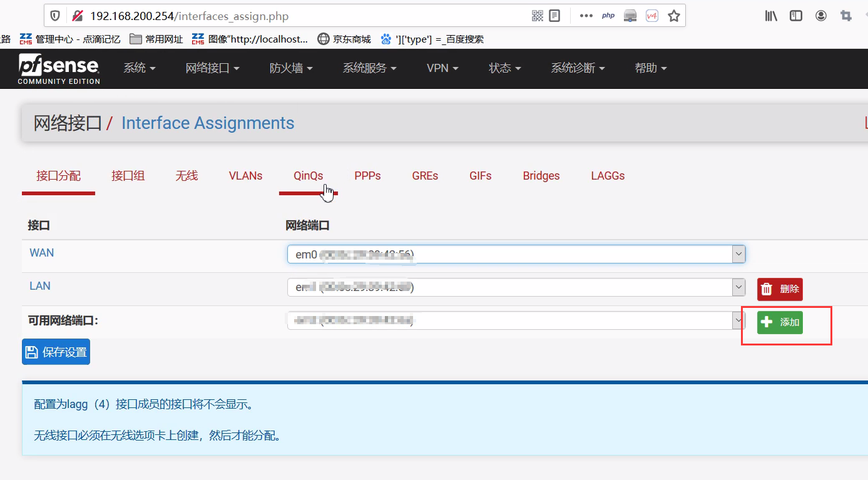
Task: Open the 管理中心 - 点滴记忆 bookmark
Action: [70, 39]
